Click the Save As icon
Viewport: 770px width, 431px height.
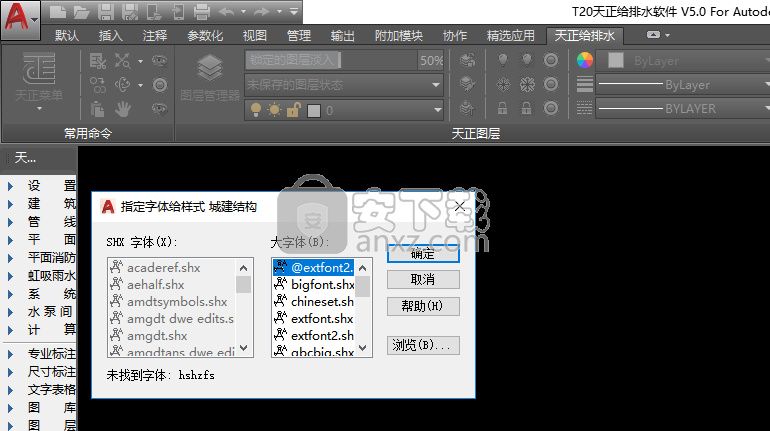130,11
